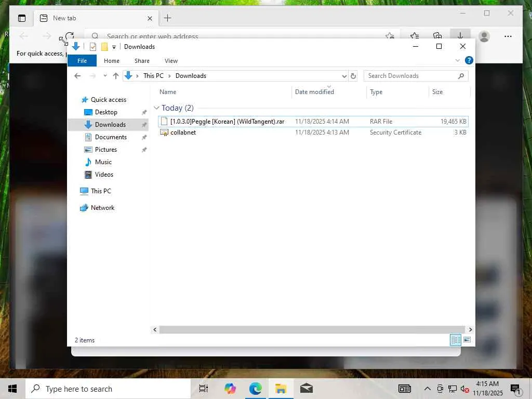Open the View ribbon tab

coord(171,61)
